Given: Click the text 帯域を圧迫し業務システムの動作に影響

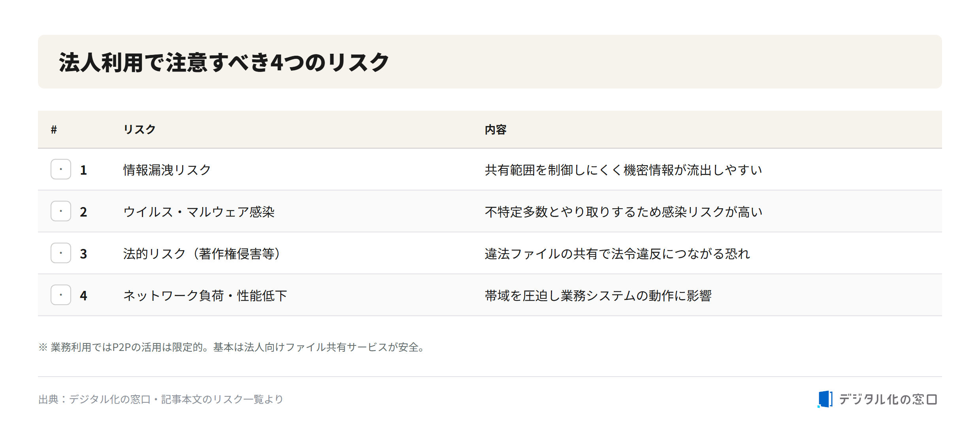Looking at the screenshot, I should [598, 296].
